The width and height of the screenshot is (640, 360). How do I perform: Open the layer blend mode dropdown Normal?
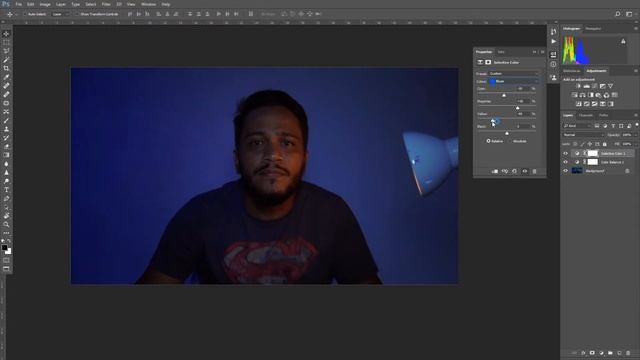click(x=583, y=135)
